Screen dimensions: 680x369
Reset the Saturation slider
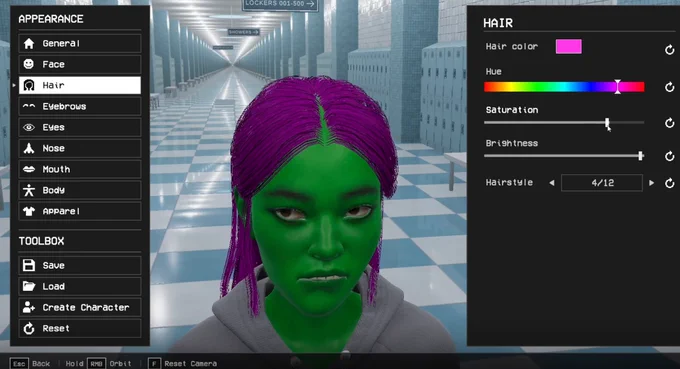(x=670, y=123)
